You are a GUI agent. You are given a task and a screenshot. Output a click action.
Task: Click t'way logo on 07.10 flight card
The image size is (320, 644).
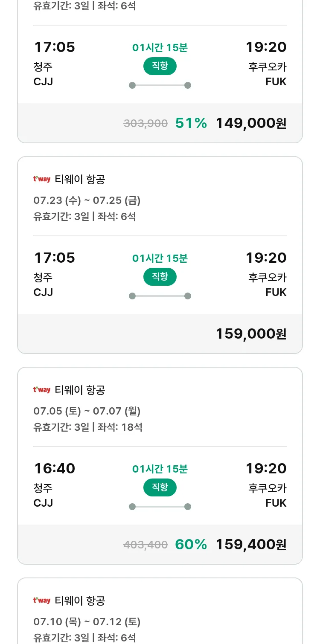coord(42,600)
